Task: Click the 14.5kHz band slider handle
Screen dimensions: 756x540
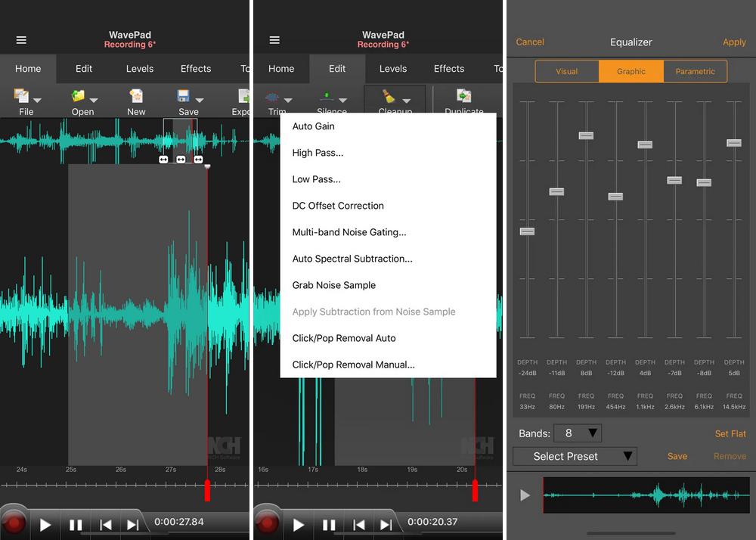Action: tap(734, 143)
